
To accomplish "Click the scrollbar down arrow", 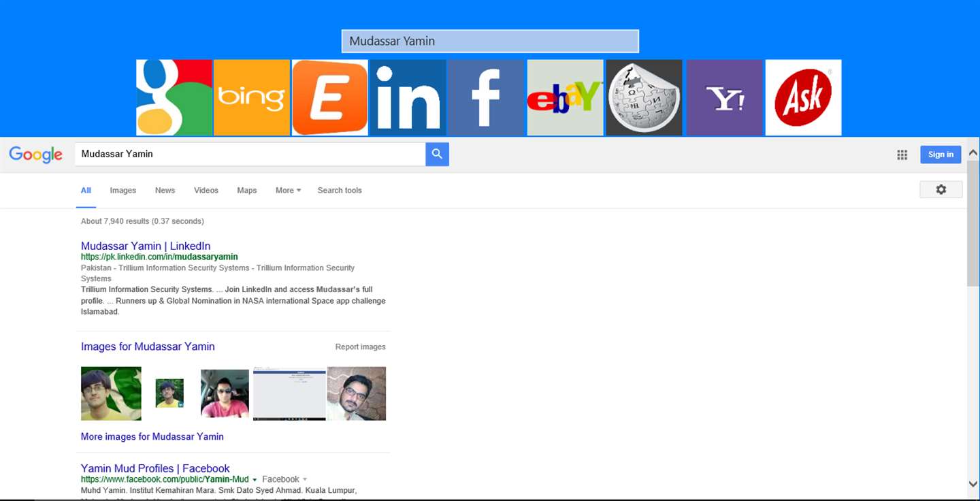I will click(973, 484).
